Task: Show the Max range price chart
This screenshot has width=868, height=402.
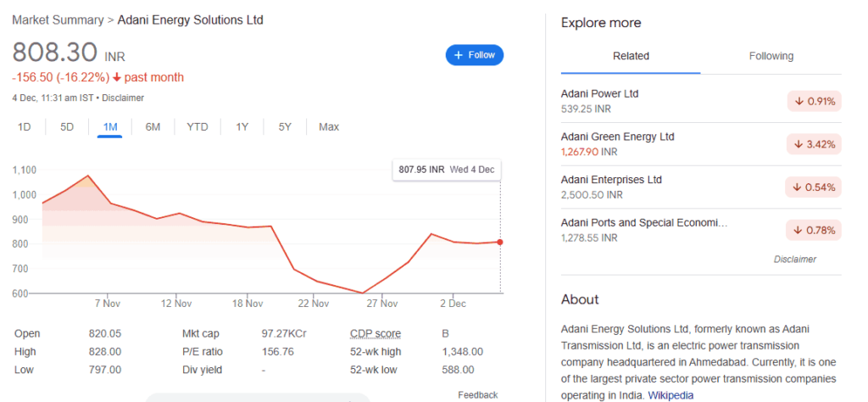Action: pyautogui.click(x=329, y=127)
